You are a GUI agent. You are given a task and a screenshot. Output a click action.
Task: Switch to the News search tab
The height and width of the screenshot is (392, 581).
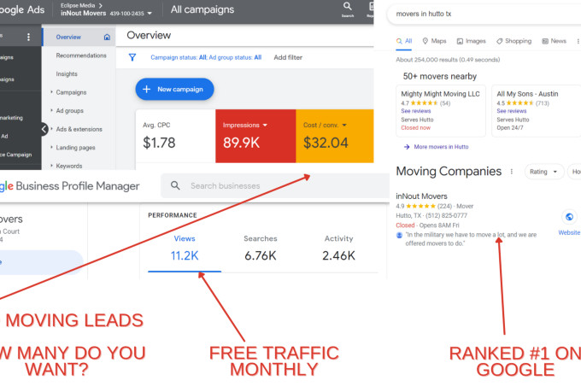[x=554, y=41]
